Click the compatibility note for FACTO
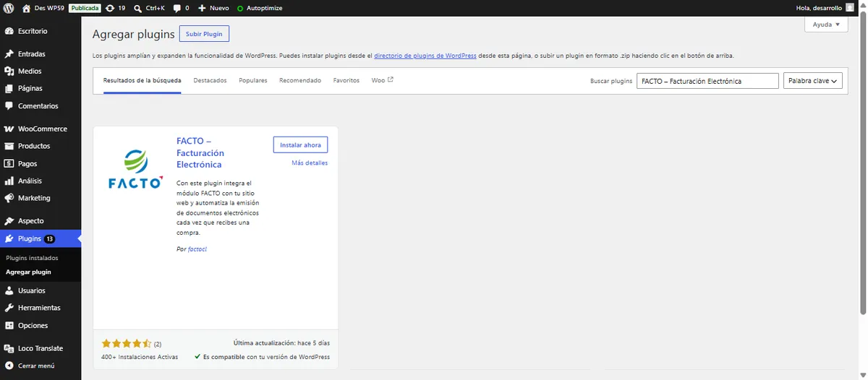This screenshot has height=380, width=868. [x=262, y=357]
